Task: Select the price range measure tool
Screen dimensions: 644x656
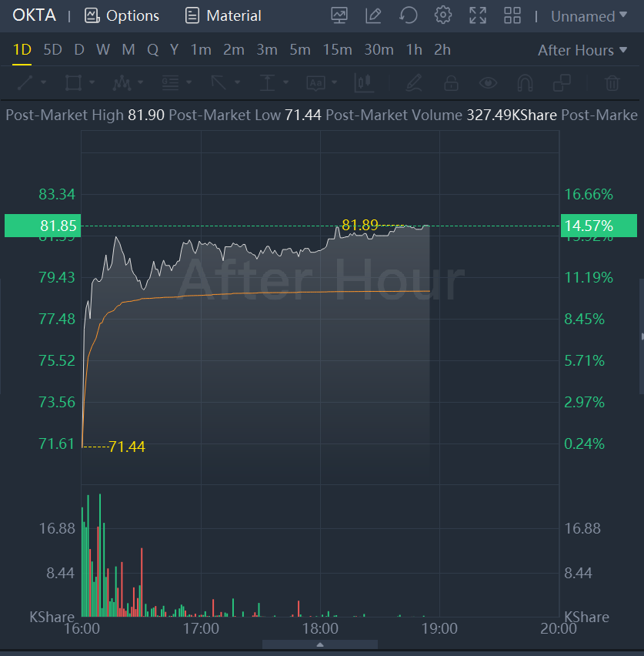Action: click(x=267, y=82)
